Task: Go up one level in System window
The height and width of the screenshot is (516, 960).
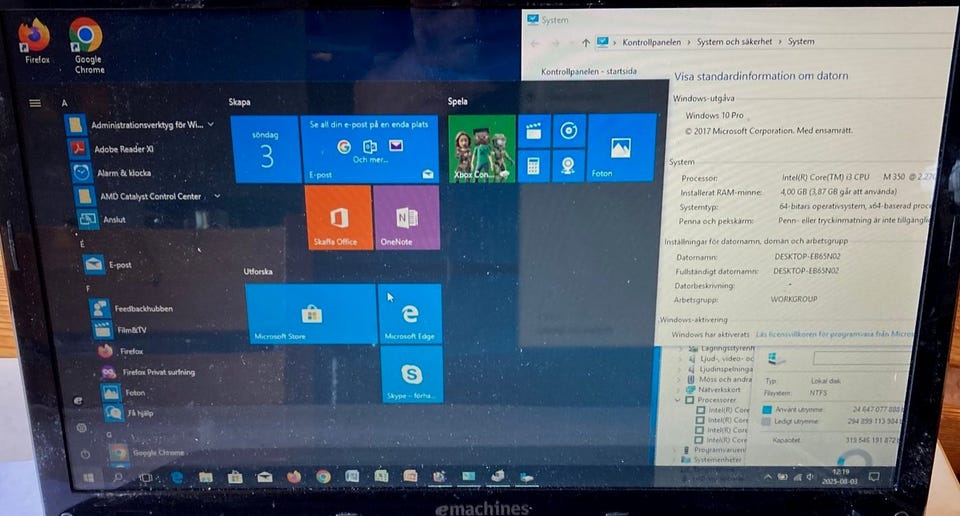Action: [586, 43]
